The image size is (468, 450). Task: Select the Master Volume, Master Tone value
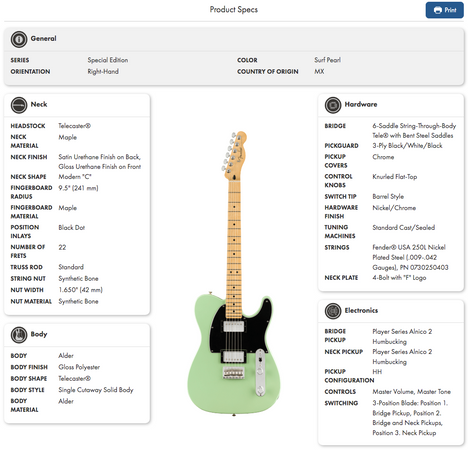pyautogui.click(x=411, y=392)
